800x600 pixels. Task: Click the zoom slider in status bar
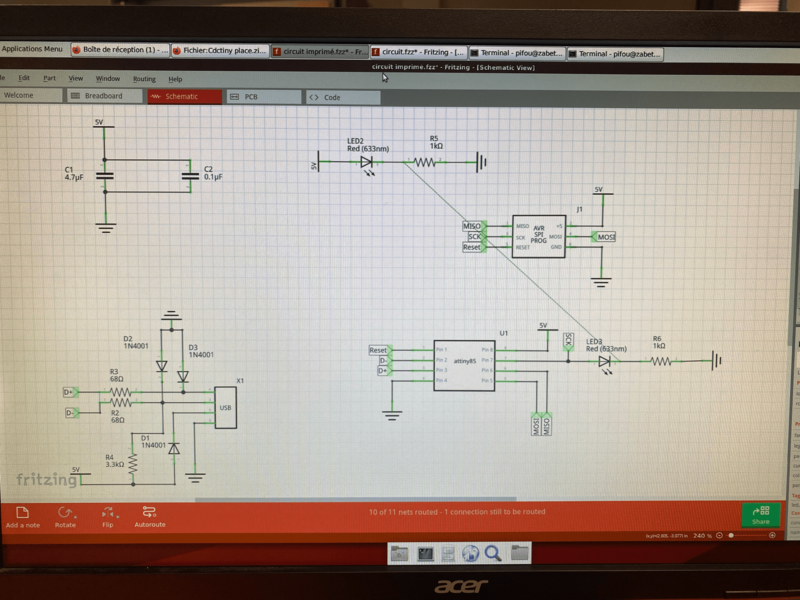pyautogui.click(x=745, y=536)
